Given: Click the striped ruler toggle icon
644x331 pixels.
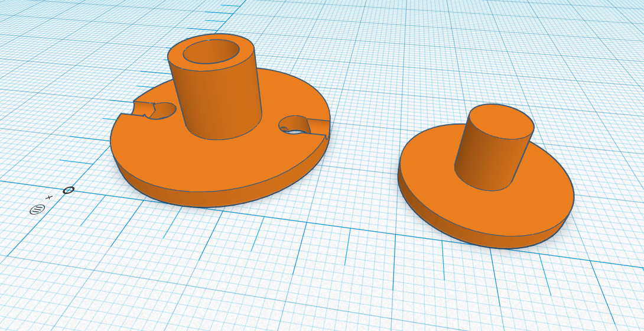Looking at the screenshot, I should [x=37, y=209].
